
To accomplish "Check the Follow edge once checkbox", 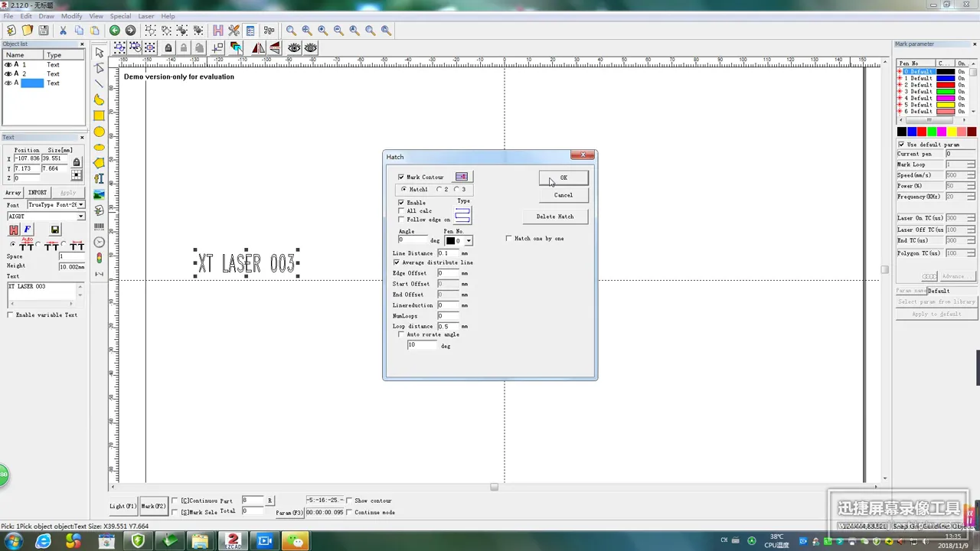I will click(401, 220).
